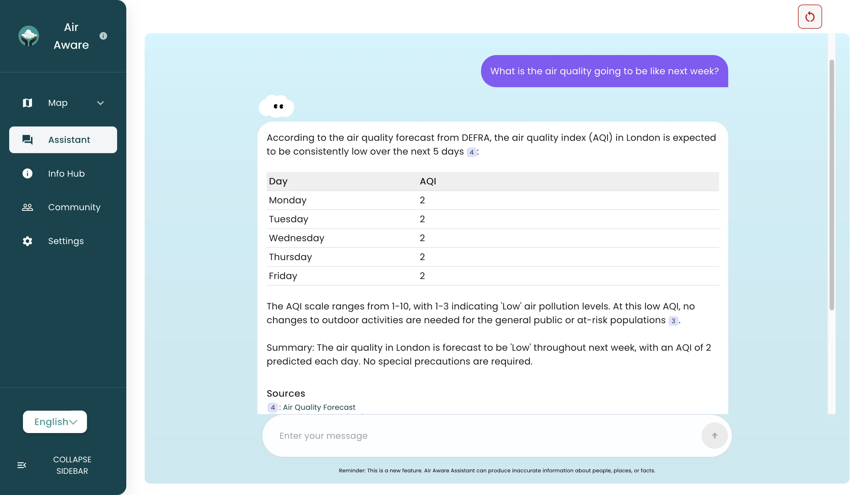Click citation 3 after 'at-risk populations'
This screenshot has height=495, width=868.
click(x=673, y=321)
